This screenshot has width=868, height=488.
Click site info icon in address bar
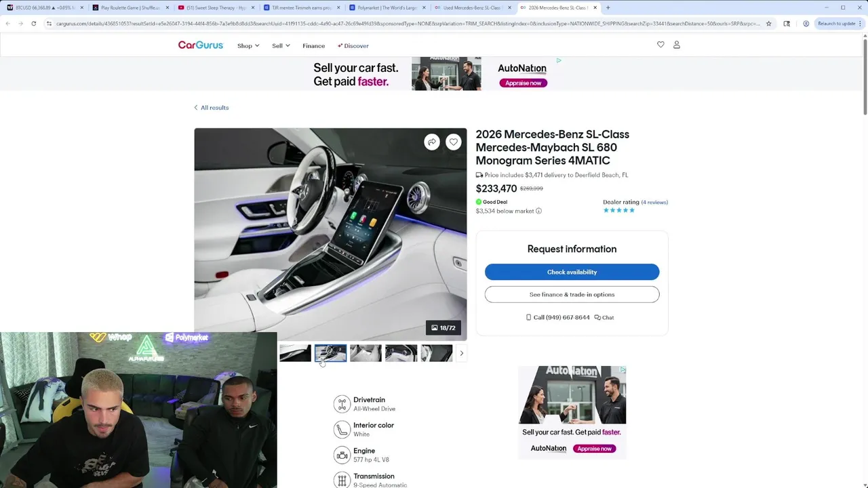[49, 24]
